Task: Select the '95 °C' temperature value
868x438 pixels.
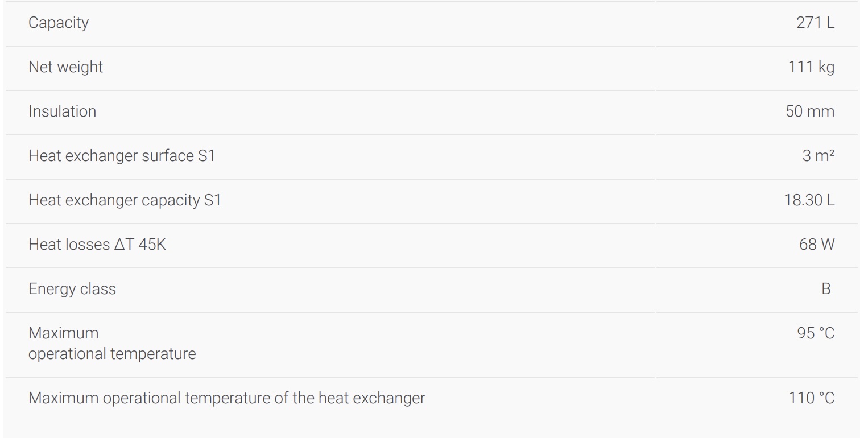Action: click(816, 333)
